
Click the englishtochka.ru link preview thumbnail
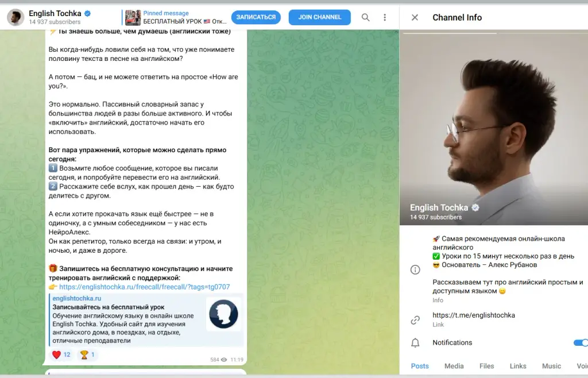pos(223,314)
